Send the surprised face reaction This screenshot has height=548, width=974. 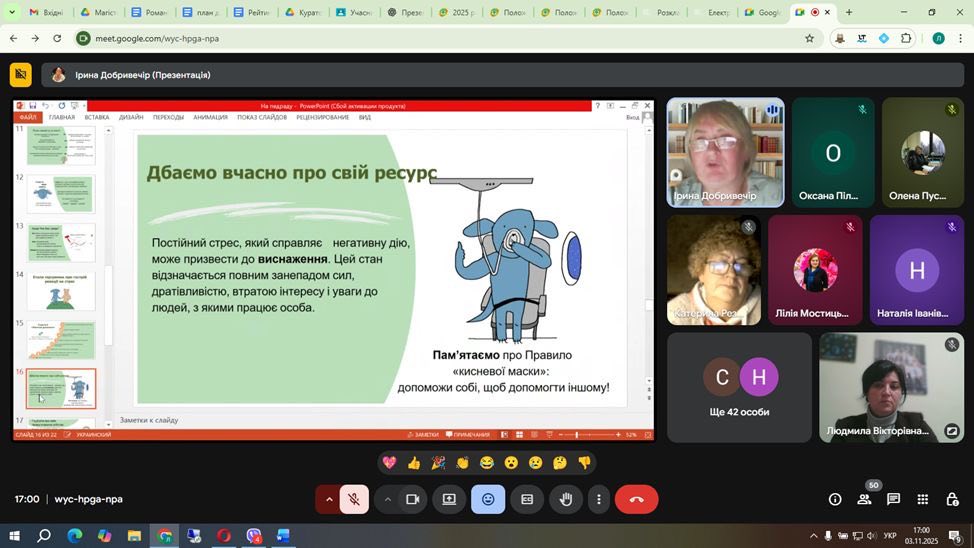[511, 462]
